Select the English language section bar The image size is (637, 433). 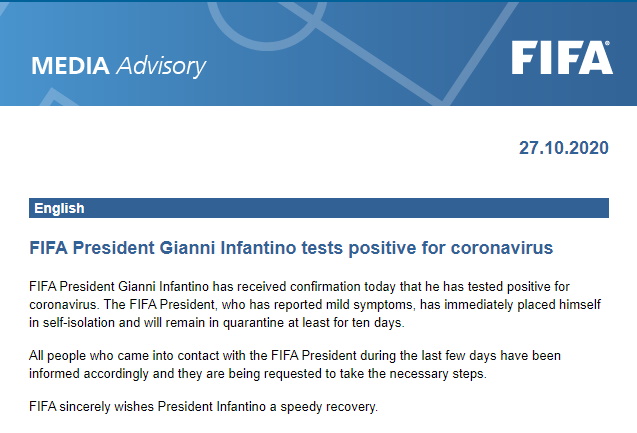click(319, 208)
